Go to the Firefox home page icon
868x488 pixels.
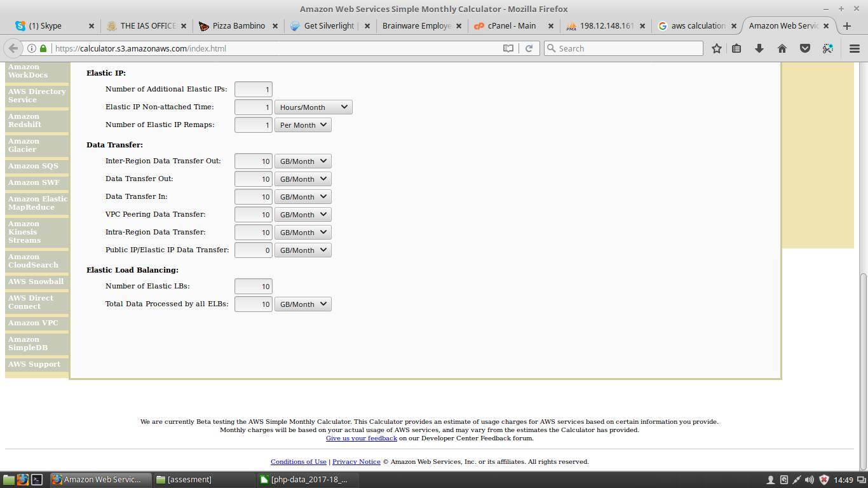[782, 48]
